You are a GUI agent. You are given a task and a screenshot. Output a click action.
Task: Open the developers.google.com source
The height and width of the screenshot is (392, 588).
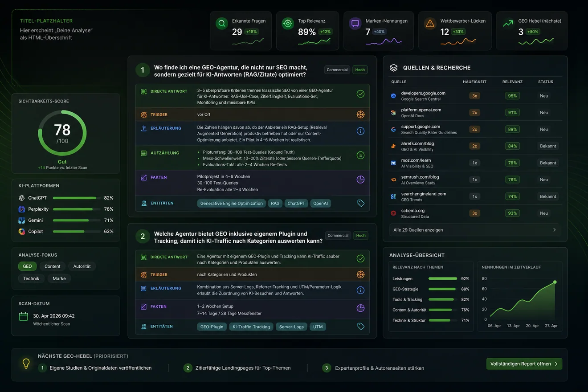tap(423, 93)
